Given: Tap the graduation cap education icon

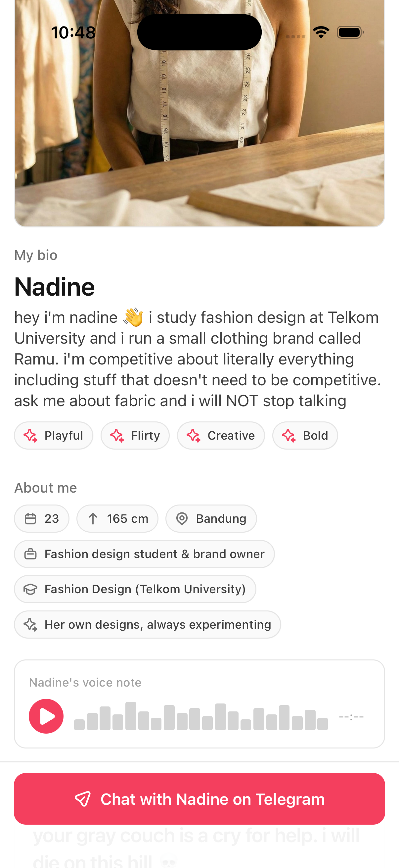Looking at the screenshot, I should (x=31, y=589).
